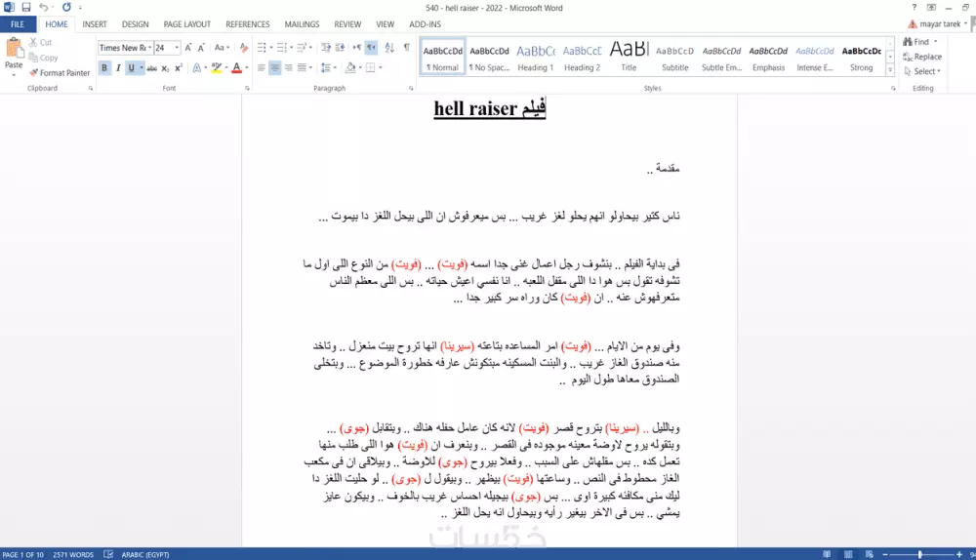Click the spelling proofing icon in status bar
Image resolution: width=976 pixels, height=560 pixels.
108,554
